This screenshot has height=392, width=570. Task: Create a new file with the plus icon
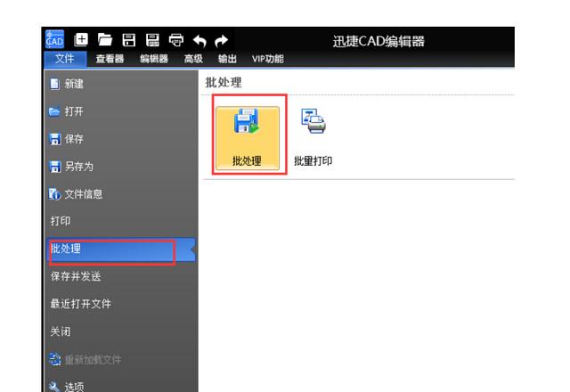click(x=81, y=39)
